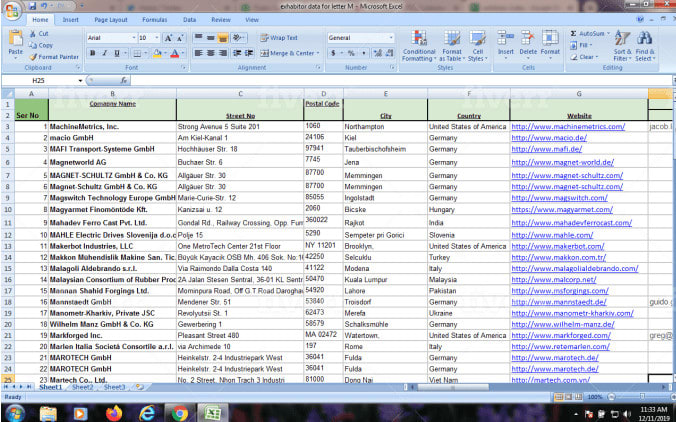This screenshot has height=422, width=676.
Task: Click the Office button
Action: point(12,10)
